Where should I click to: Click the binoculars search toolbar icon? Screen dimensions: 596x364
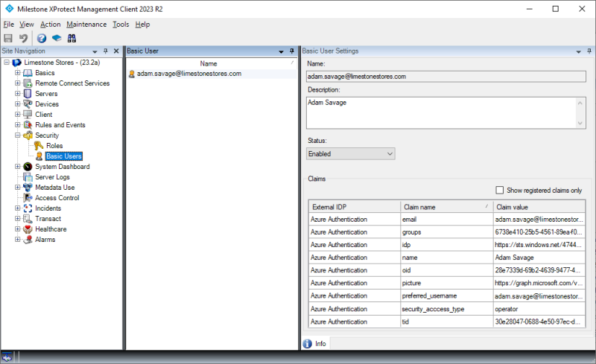click(72, 38)
